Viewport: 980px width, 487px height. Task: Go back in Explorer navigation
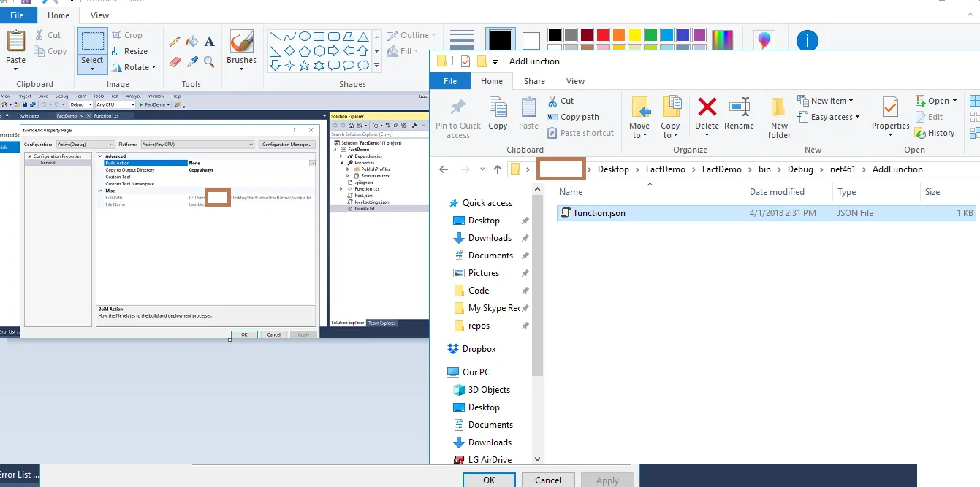[444, 169]
